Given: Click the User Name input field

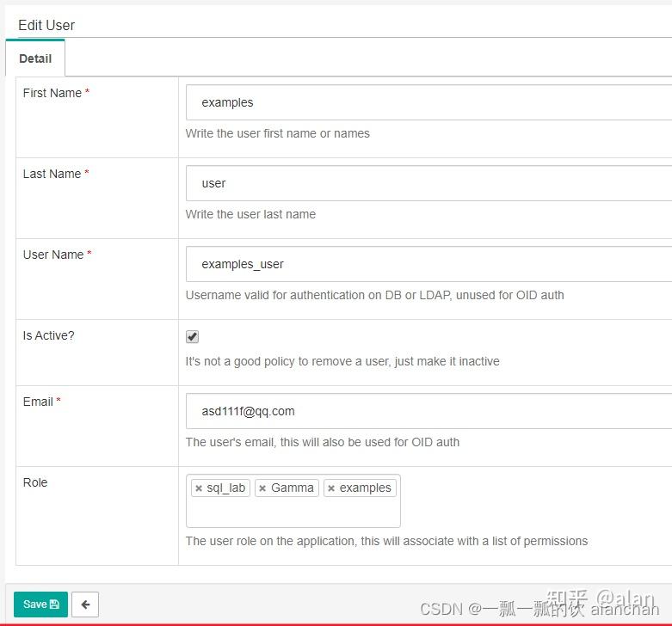Looking at the screenshot, I should [428, 264].
